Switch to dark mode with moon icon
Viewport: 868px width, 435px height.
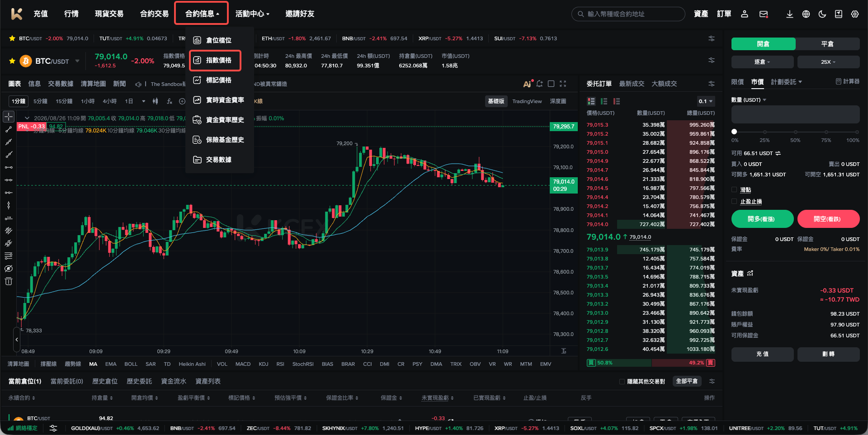coord(822,14)
